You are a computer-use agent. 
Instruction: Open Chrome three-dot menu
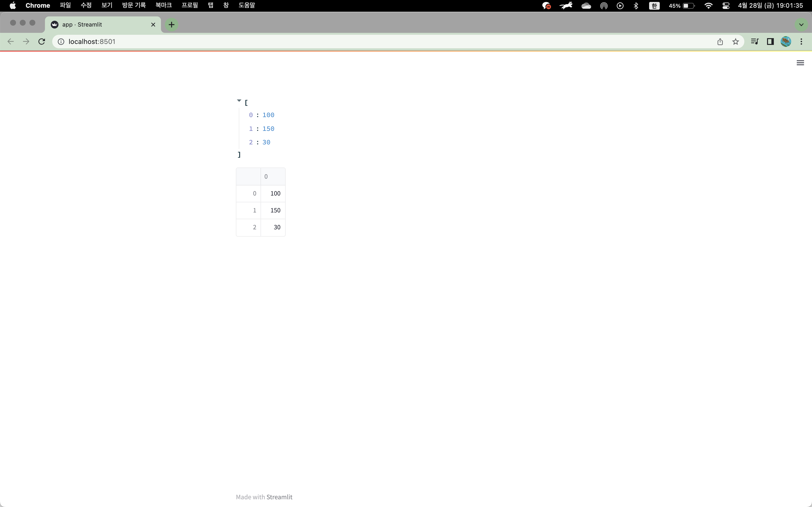pos(801,42)
